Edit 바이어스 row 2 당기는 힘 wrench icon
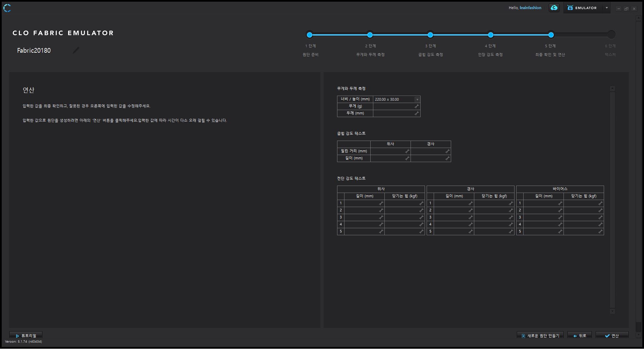This screenshot has width=644, height=349. (x=600, y=210)
